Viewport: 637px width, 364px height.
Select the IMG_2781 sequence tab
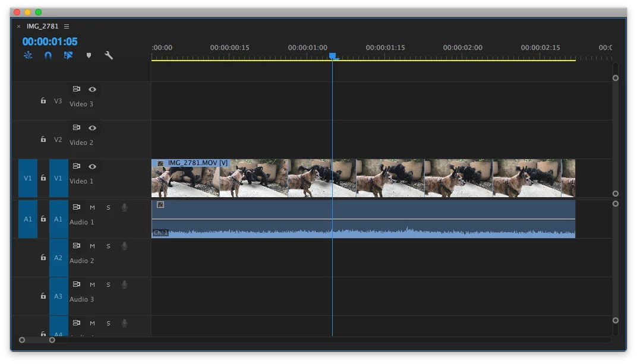click(x=42, y=26)
